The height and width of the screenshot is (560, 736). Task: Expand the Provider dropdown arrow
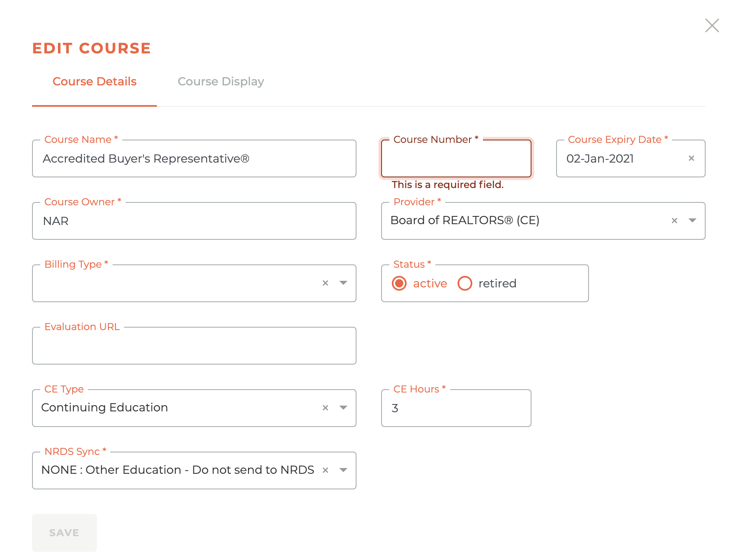[692, 220]
